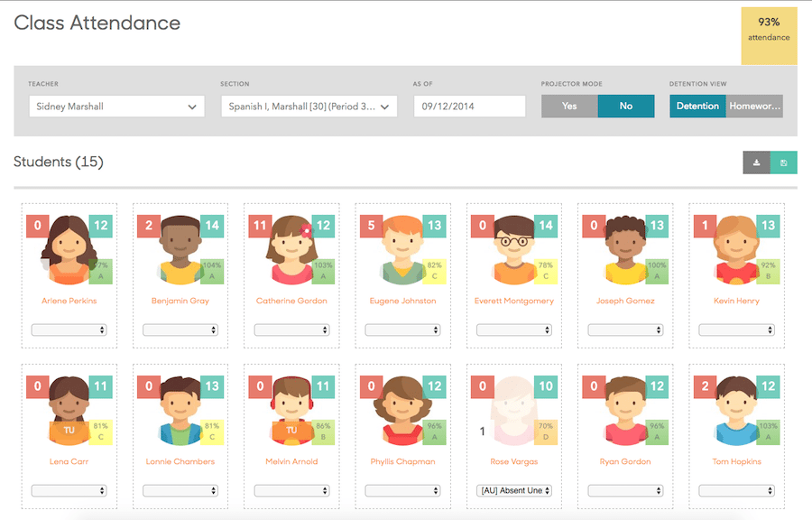Click Catherine Gordon's red detention count badge
The height and width of the screenshot is (520, 812).
(260, 226)
